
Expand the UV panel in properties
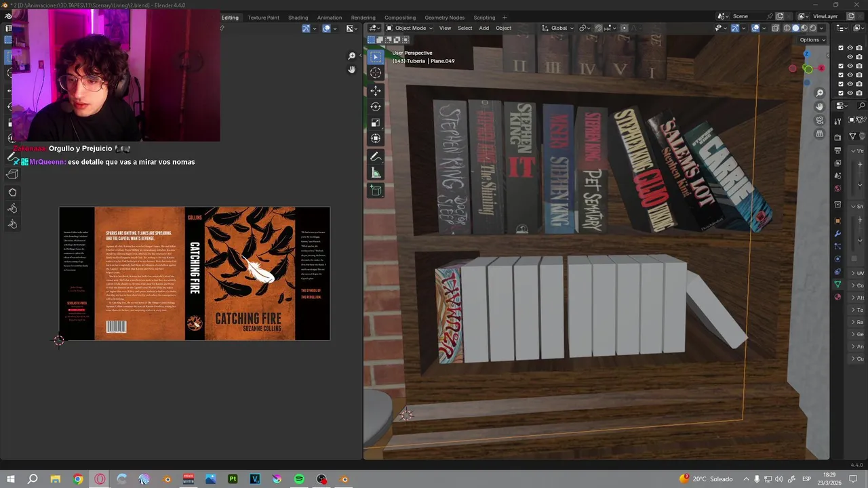click(857, 273)
